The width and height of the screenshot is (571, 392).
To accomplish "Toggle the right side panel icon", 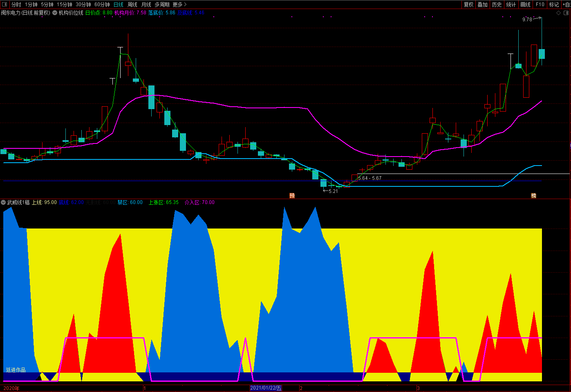I will point(567,13).
